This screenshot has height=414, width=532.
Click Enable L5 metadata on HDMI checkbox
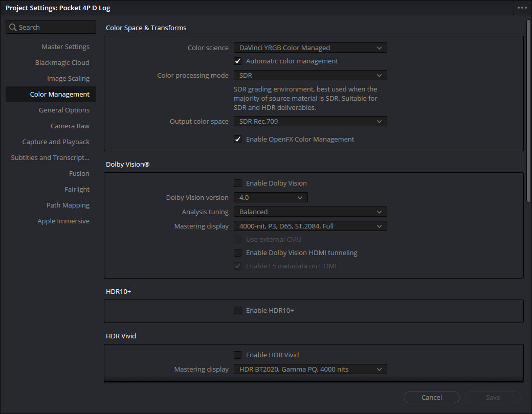pos(237,266)
